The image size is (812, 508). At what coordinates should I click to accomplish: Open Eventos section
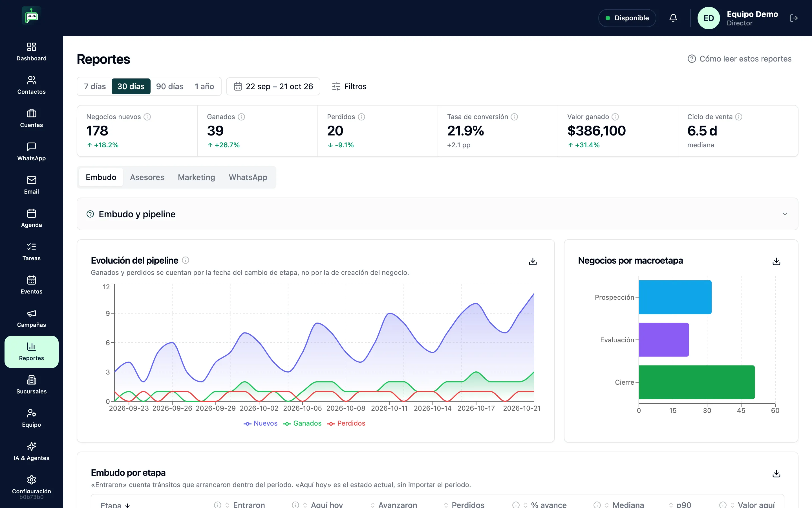[32, 284]
